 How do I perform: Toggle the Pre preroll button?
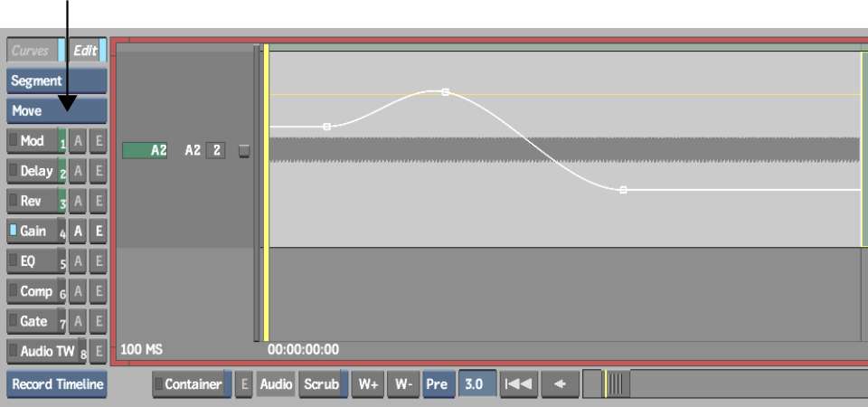click(439, 383)
